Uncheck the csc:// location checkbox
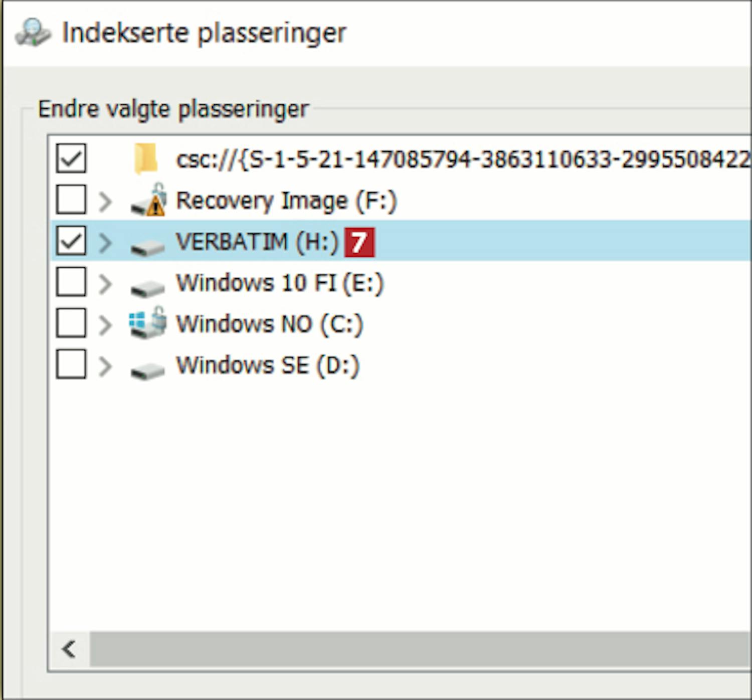The height and width of the screenshot is (700, 752). (x=71, y=158)
